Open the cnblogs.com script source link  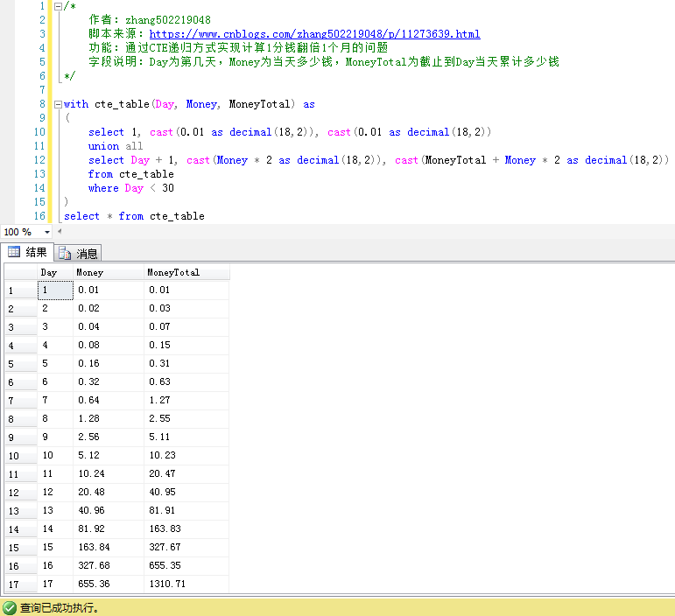click(x=314, y=34)
